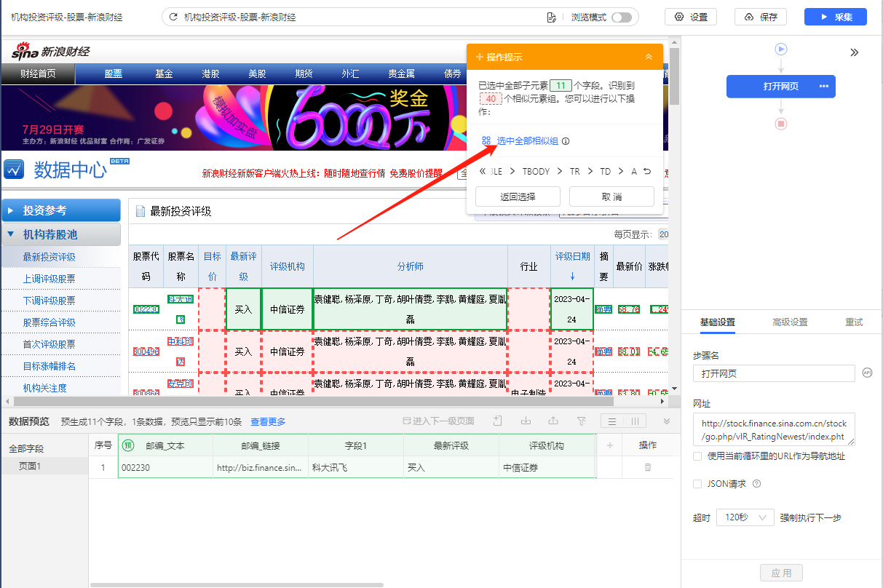Switch to the 重试 tab

pos(854,322)
